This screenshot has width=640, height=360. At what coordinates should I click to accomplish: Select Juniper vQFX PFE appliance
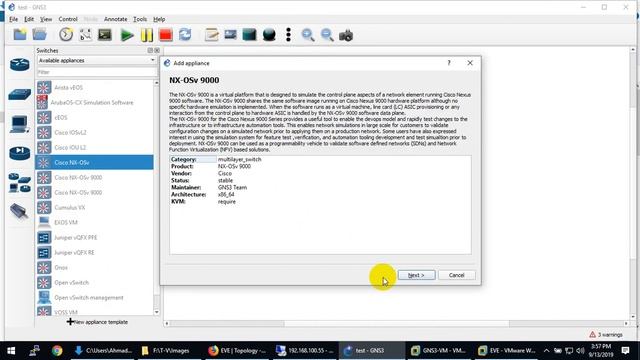click(94, 238)
